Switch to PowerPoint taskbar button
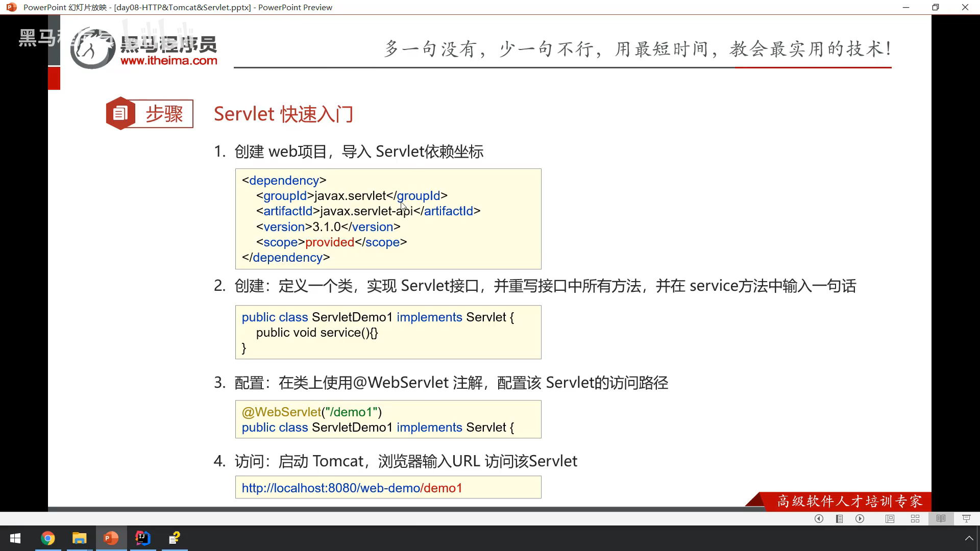Screen dimensions: 980x551 (111, 538)
